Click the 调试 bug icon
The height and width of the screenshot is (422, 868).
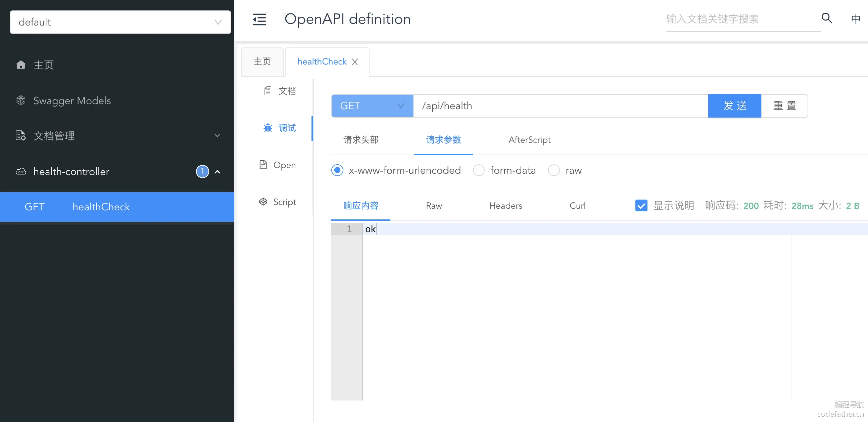coord(268,128)
